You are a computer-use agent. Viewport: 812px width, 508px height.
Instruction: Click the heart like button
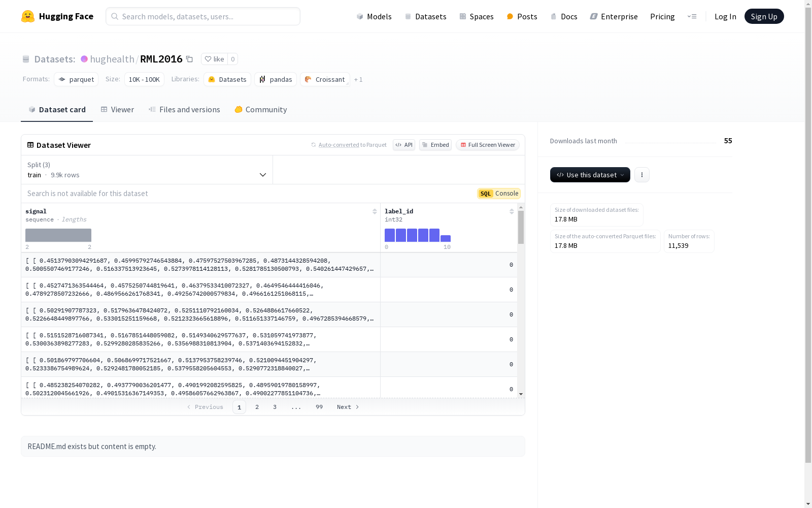click(214, 59)
